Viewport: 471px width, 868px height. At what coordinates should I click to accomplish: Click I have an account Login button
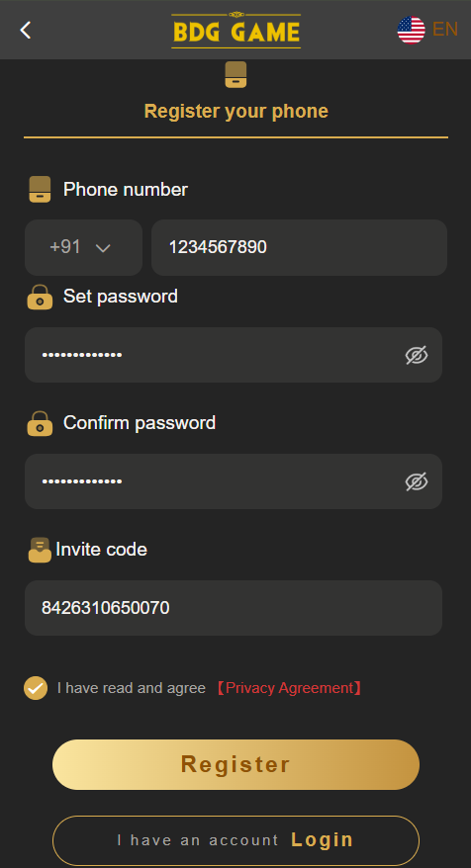[236, 839]
